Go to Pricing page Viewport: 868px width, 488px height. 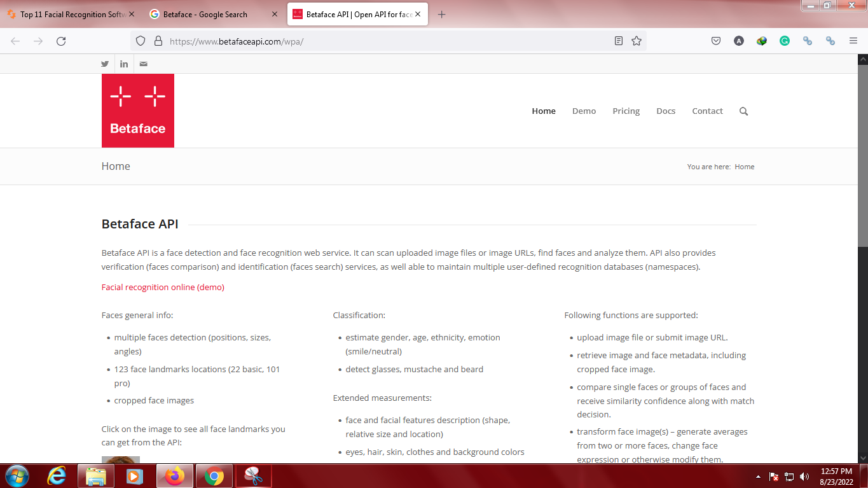[x=626, y=111]
